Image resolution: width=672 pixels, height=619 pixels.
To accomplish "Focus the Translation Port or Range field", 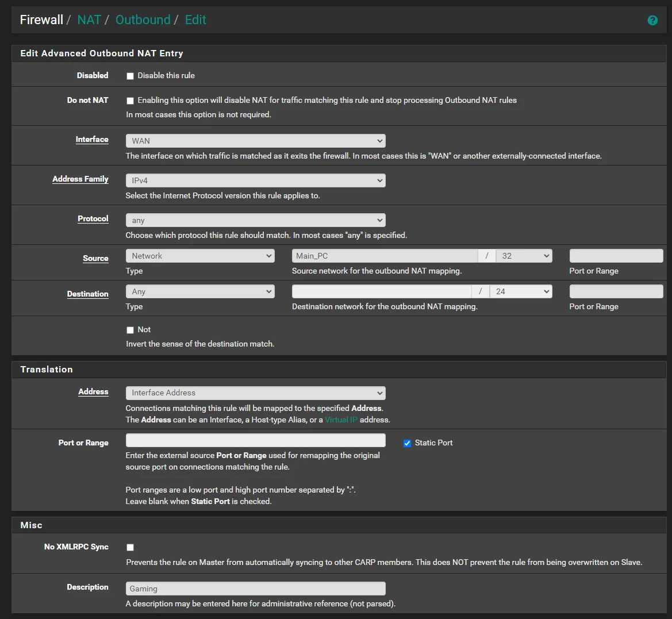I will (x=255, y=440).
